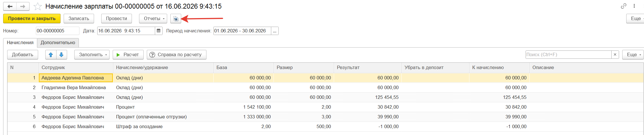Viewport: 644px width, 135px height.
Task: Open Еще menu above table
Action: [633, 54]
